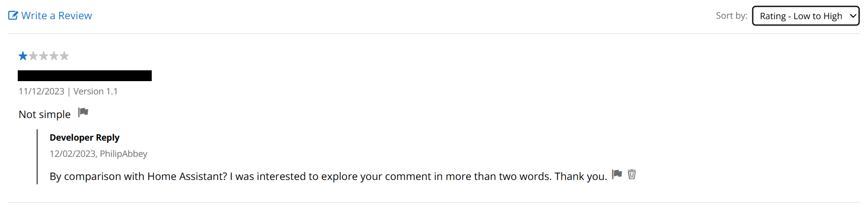The height and width of the screenshot is (207, 868).
Task: Click the "Sort by:" label
Action: coord(732,16)
